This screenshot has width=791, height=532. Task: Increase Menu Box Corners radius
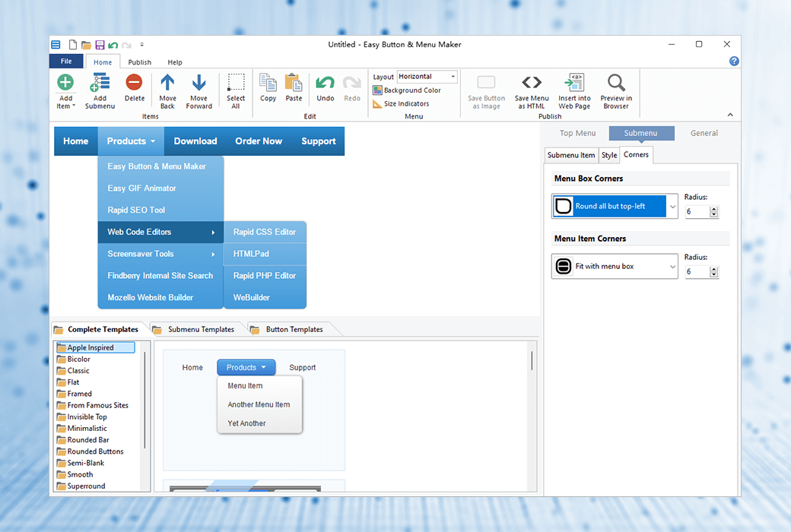point(713,209)
